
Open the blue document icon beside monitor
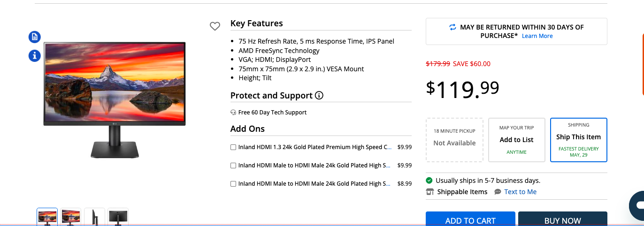pos(34,37)
